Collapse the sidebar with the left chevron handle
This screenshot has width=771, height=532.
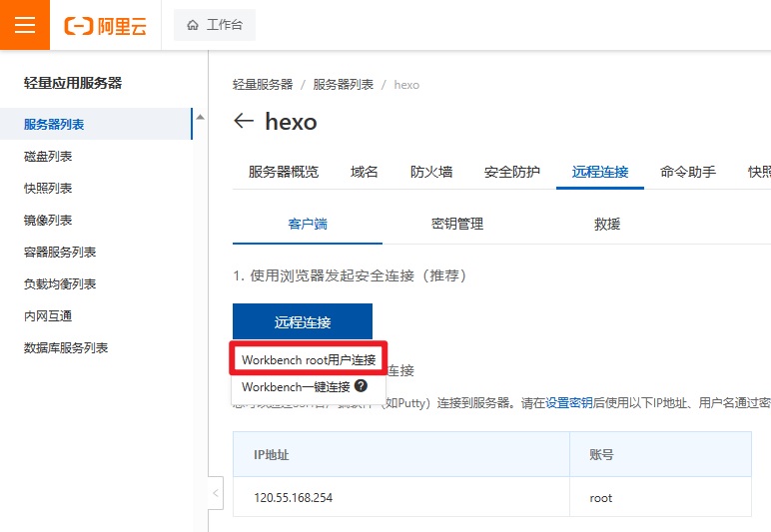coord(216,493)
